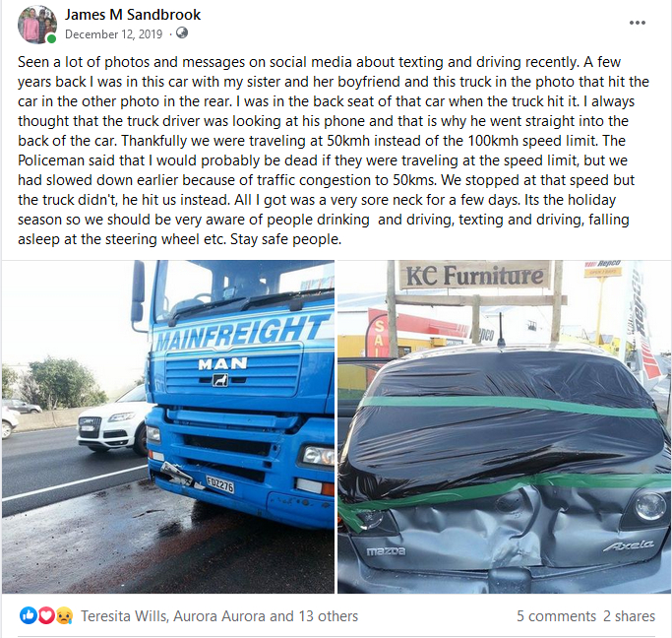
Task: Click the post text body
Action: [x=334, y=151]
